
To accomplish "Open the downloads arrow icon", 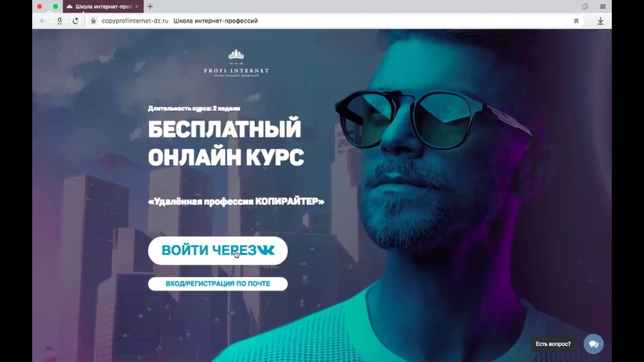I will [x=601, y=21].
